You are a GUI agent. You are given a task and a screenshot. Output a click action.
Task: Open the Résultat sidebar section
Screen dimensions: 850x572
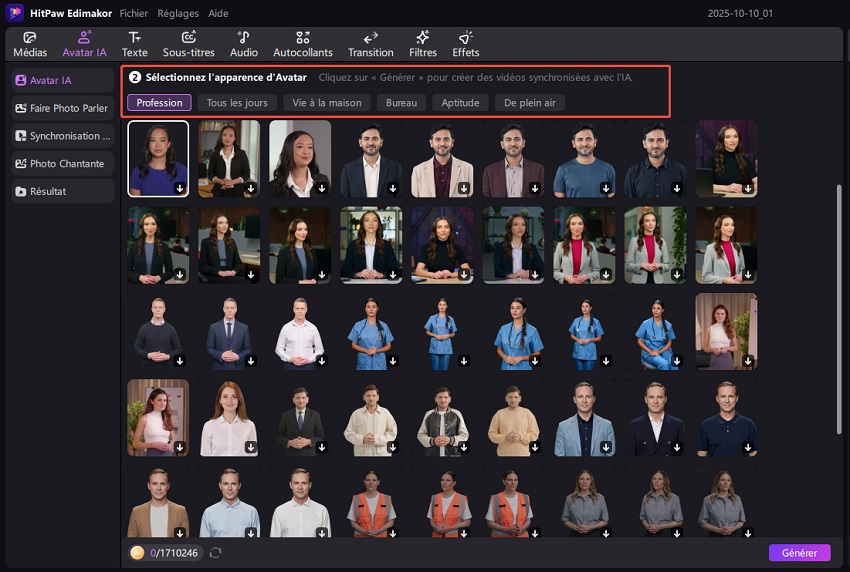63,191
